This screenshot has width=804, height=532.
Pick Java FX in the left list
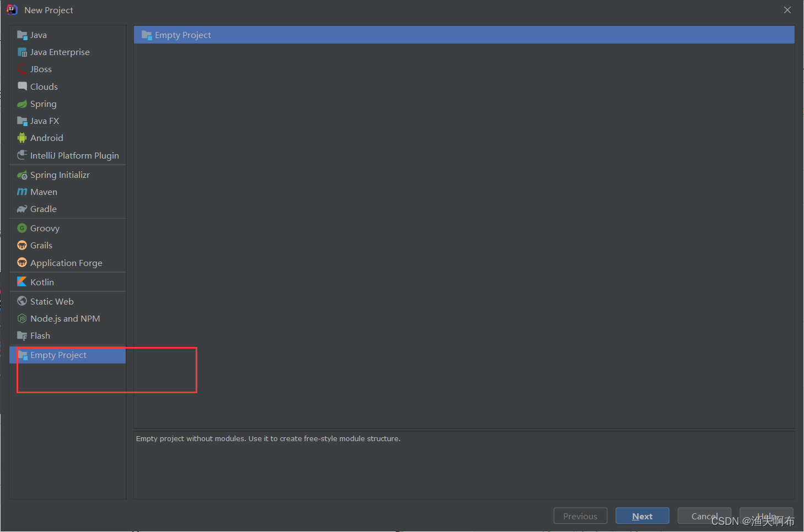pos(68,121)
